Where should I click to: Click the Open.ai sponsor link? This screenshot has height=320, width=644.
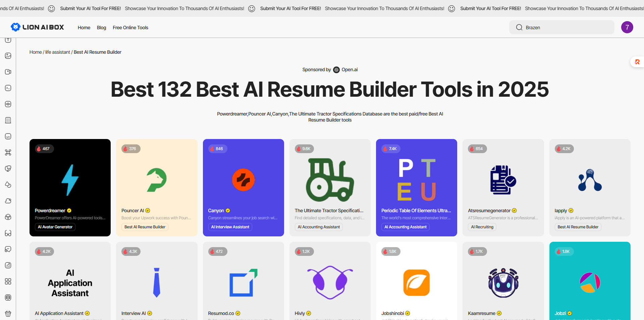[349, 70]
